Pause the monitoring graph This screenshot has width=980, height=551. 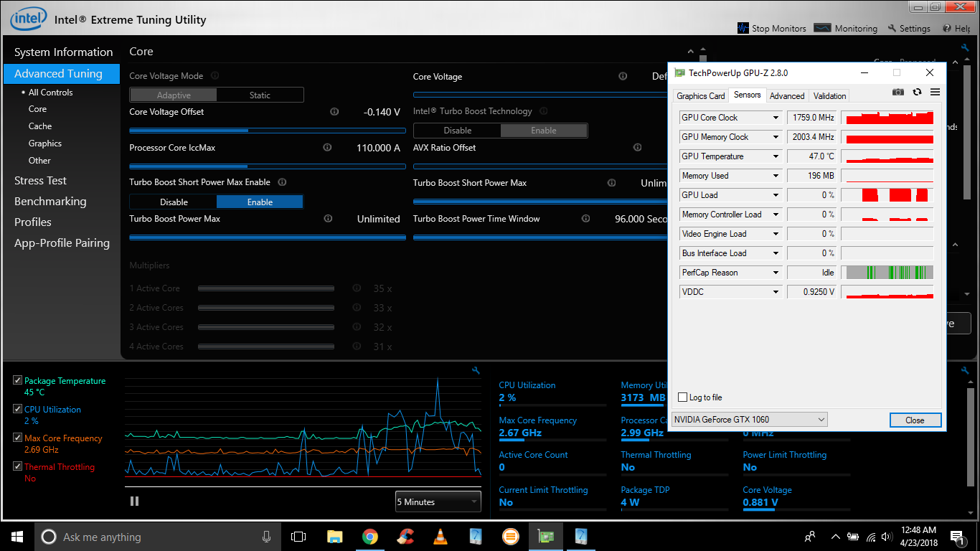pos(134,501)
